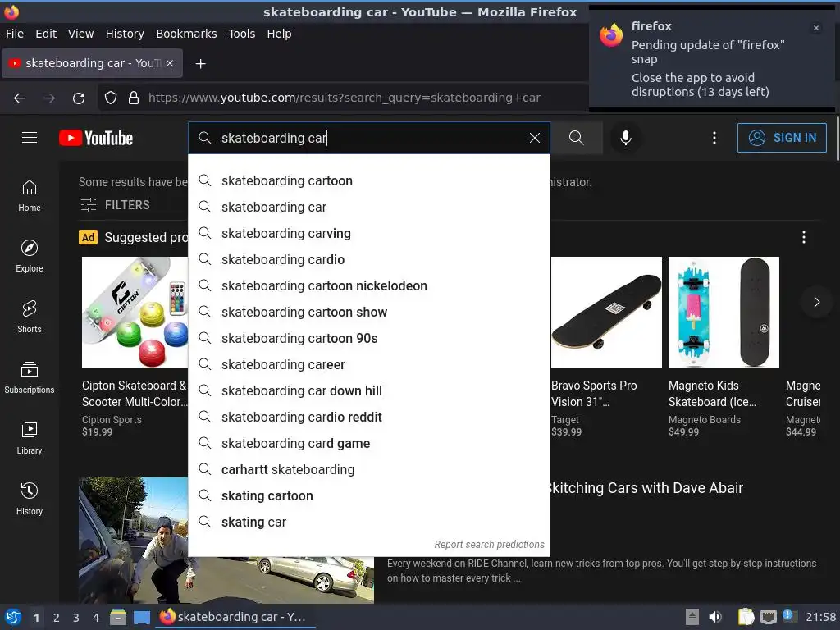Screen dimensions: 840x630
Task: Open a new tab with the plus icon
Action: (200, 64)
